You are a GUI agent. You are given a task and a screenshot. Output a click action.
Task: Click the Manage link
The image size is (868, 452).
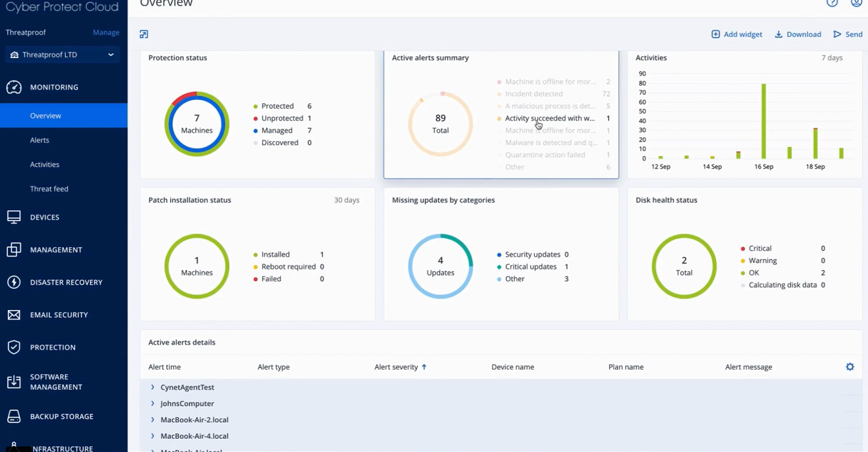pyautogui.click(x=106, y=33)
